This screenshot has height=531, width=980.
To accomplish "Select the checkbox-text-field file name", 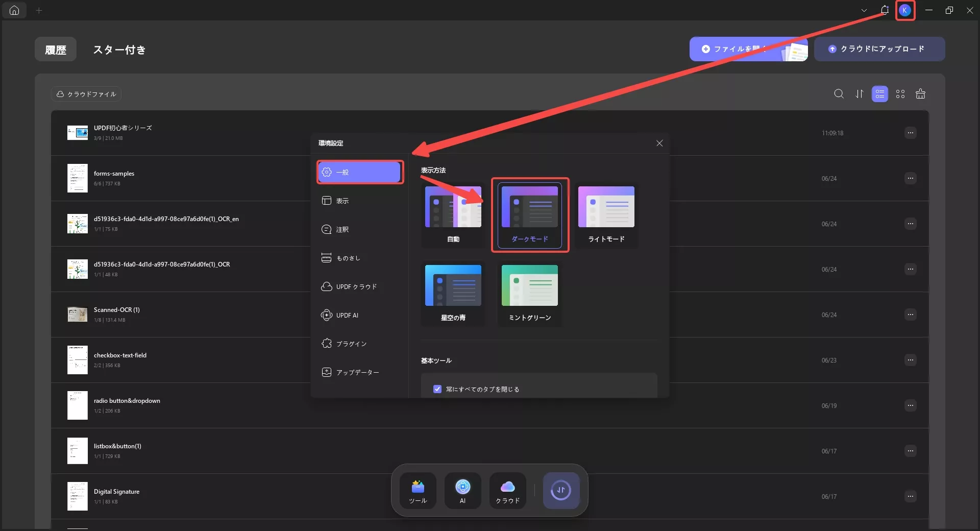I will tap(120, 355).
